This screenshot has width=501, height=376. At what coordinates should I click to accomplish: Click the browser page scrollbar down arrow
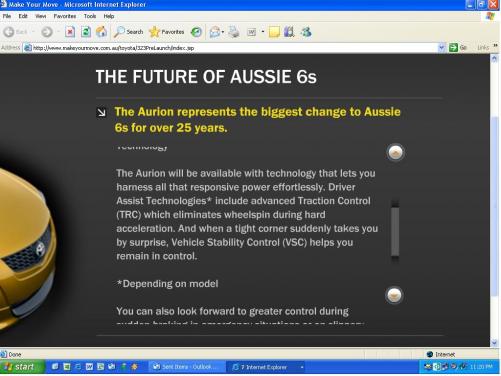494,342
